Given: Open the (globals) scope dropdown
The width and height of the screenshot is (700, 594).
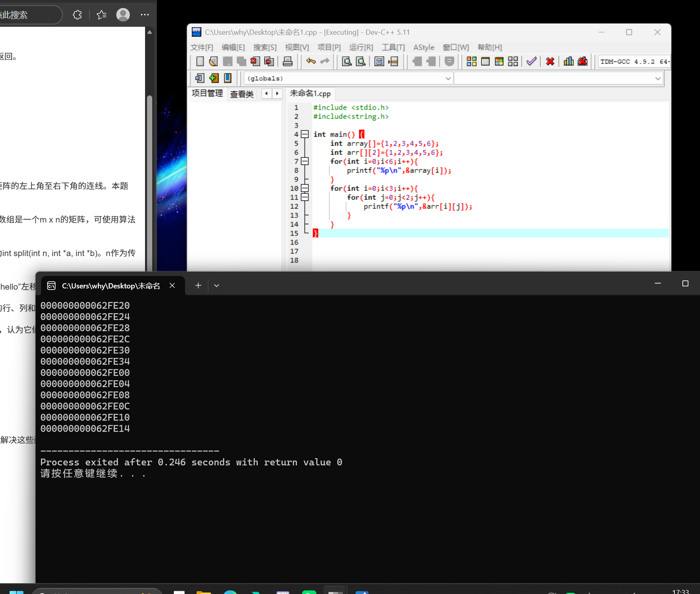Looking at the screenshot, I should pyautogui.click(x=348, y=78).
